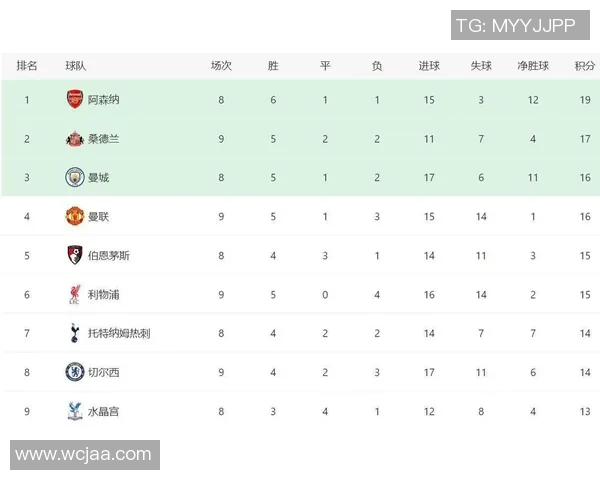600x480 pixels.
Task: Sort by the 净胜球 column header
Action: [533, 66]
